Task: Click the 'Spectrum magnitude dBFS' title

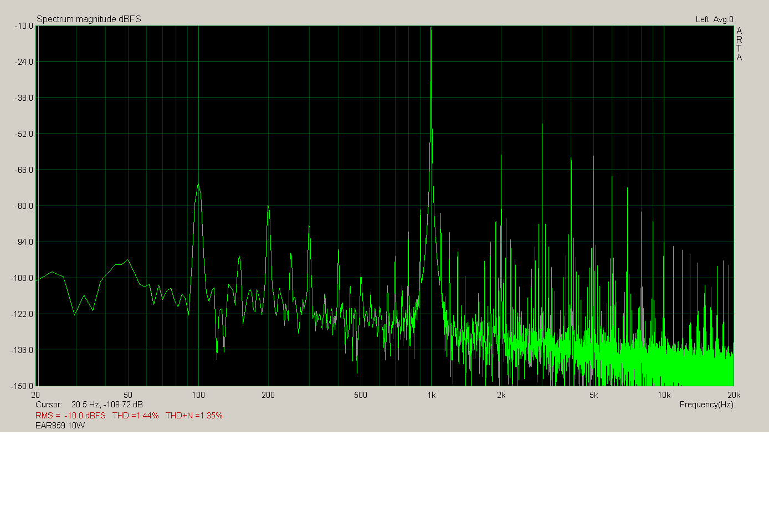Action: click(x=89, y=19)
